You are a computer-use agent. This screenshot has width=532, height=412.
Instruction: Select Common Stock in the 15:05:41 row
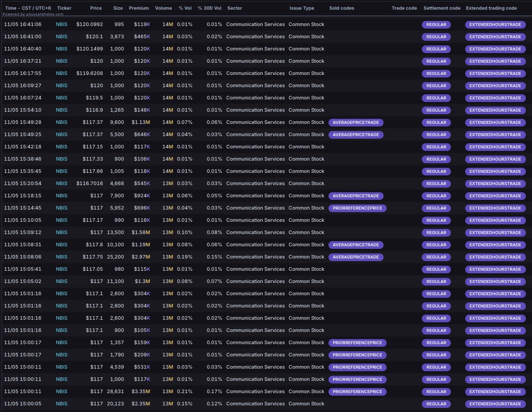click(307, 269)
